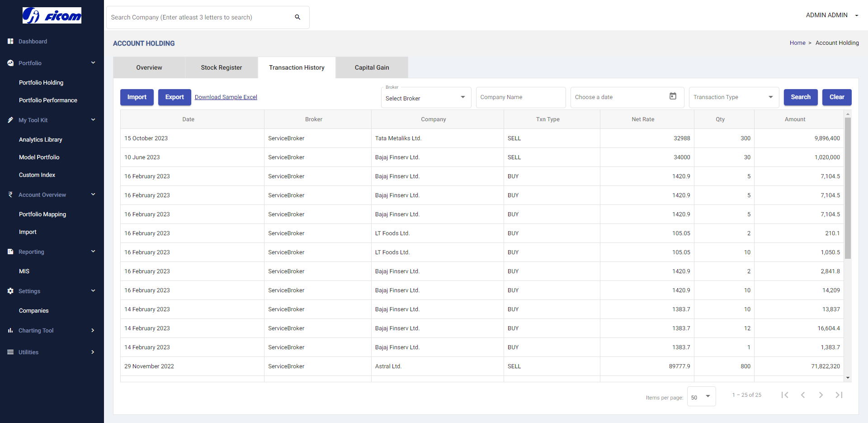This screenshot has height=423, width=868.
Task: Click the Download Sample Excel link
Action: tap(226, 97)
